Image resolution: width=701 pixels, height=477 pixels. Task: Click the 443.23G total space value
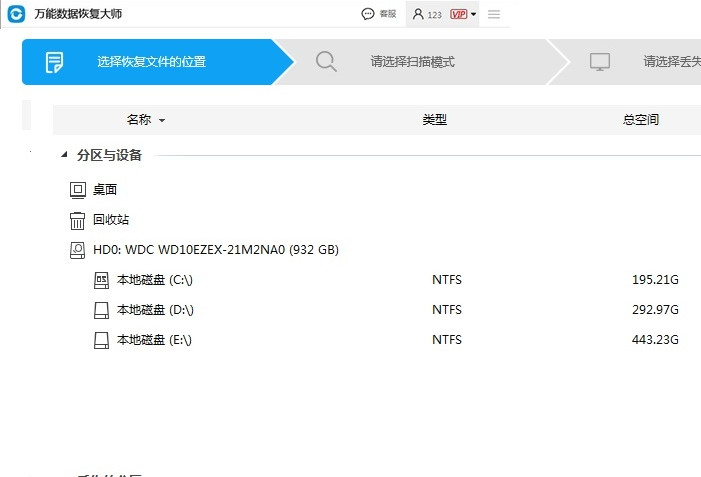click(x=655, y=340)
